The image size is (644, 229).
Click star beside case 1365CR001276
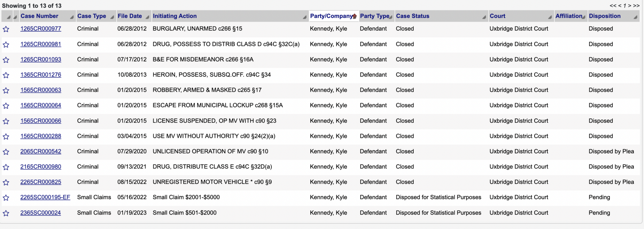(6, 75)
